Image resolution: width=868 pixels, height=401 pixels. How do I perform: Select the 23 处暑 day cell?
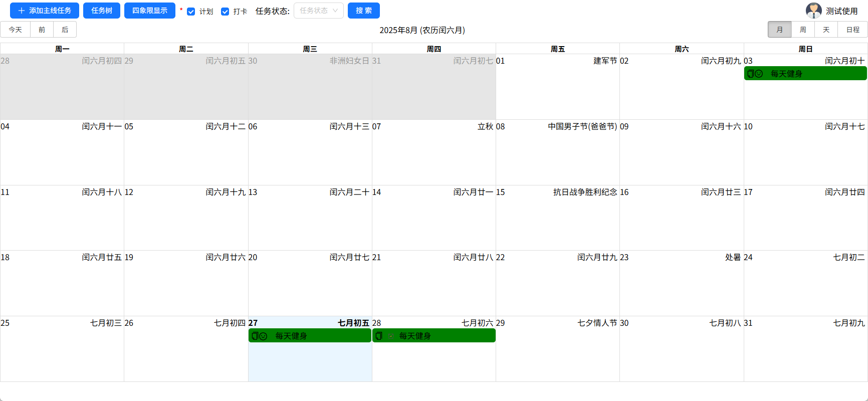click(682, 283)
